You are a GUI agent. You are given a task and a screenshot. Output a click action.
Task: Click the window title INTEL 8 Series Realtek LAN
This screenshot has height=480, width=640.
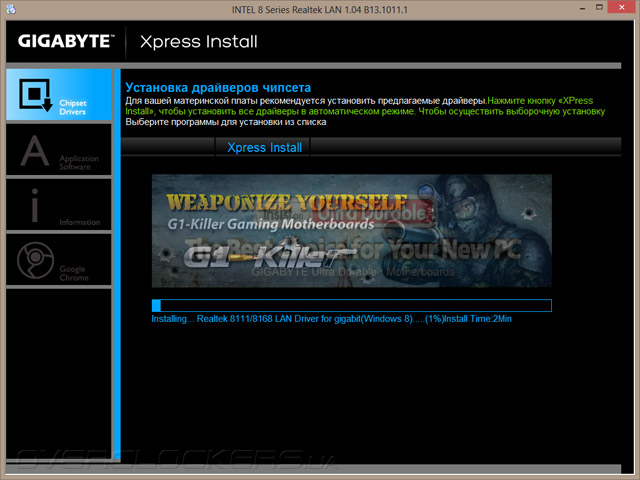click(320, 9)
